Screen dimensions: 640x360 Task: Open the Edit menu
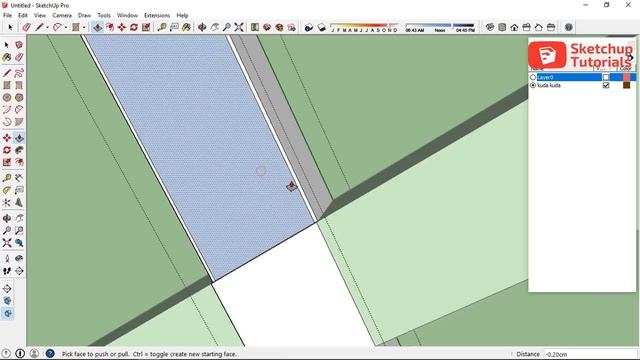tap(22, 16)
